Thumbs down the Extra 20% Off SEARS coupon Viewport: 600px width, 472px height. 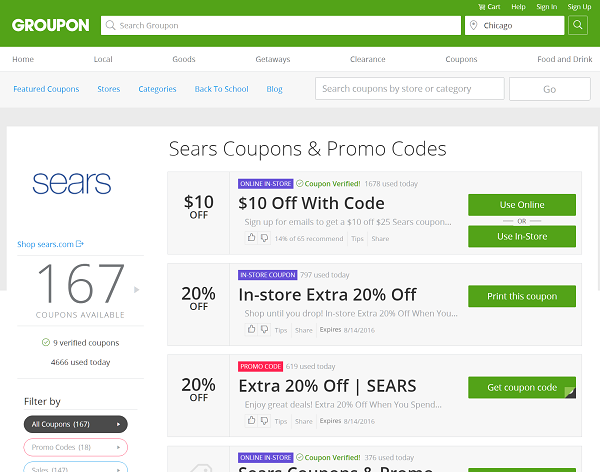coord(264,421)
